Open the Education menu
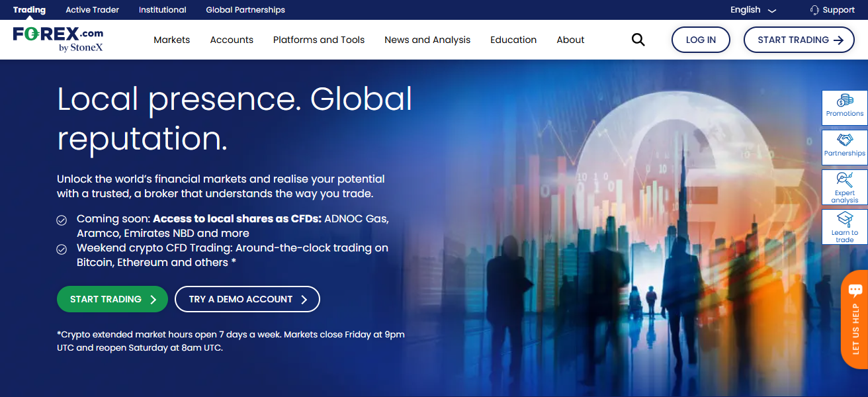This screenshot has width=868, height=397. tap(513, 40)
